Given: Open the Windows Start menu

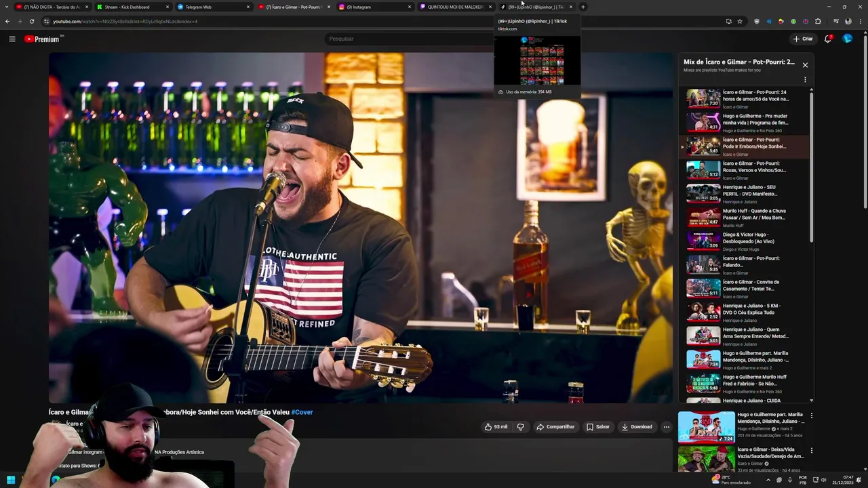Looking at the screenshot, I should point(11,480).
